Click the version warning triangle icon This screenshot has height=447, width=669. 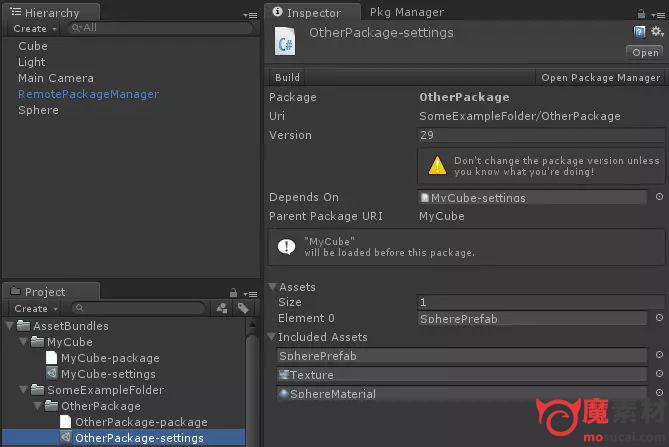(437, 165)
